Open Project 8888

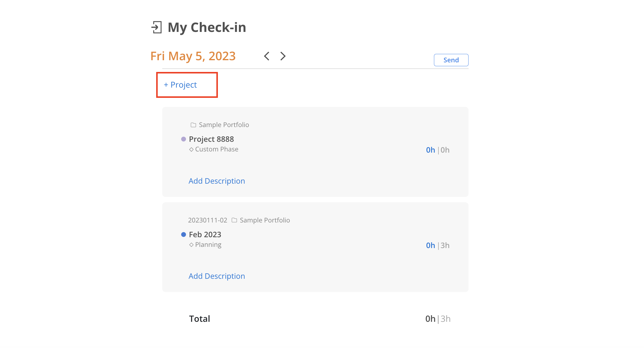(211, 139)
